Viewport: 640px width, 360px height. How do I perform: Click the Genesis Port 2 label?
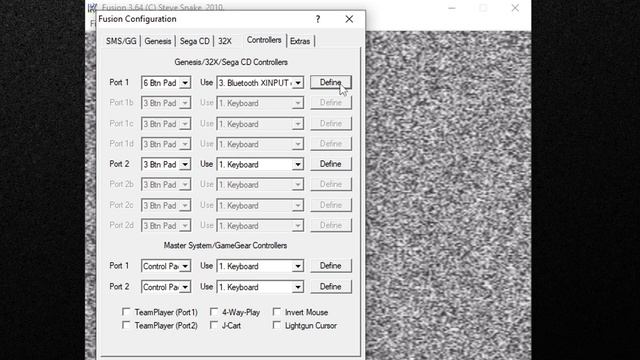click(x=119, y=164)
